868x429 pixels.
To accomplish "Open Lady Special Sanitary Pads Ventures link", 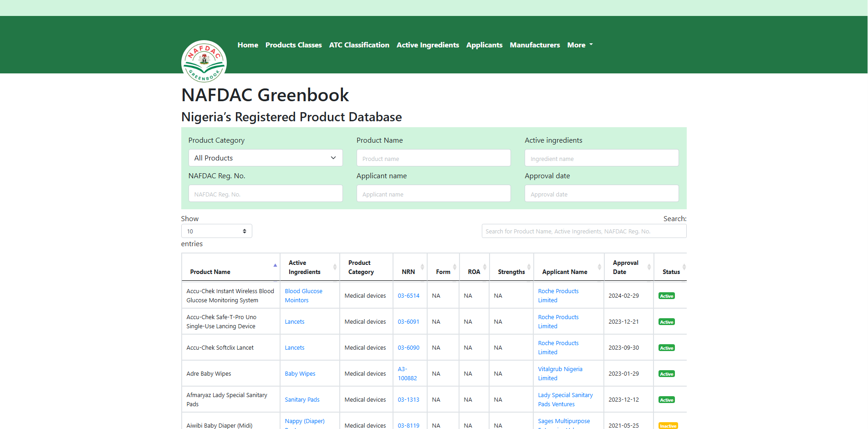I will [x=566, y=399].
